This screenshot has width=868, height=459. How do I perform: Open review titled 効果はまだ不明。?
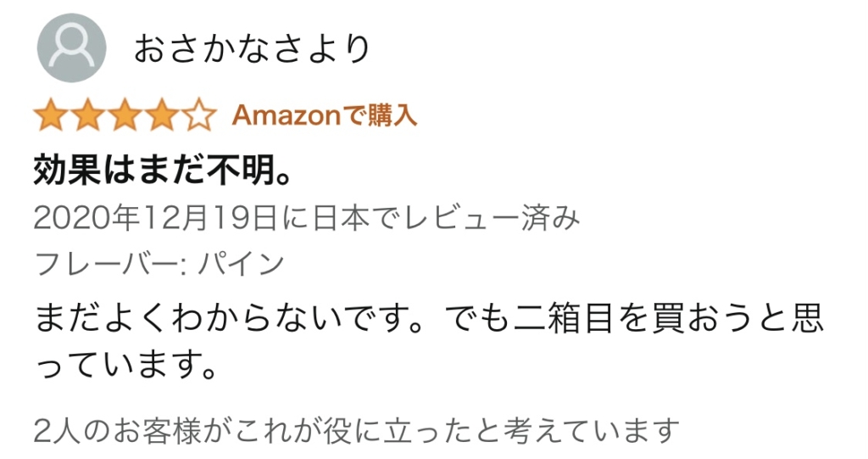(163, 170)
